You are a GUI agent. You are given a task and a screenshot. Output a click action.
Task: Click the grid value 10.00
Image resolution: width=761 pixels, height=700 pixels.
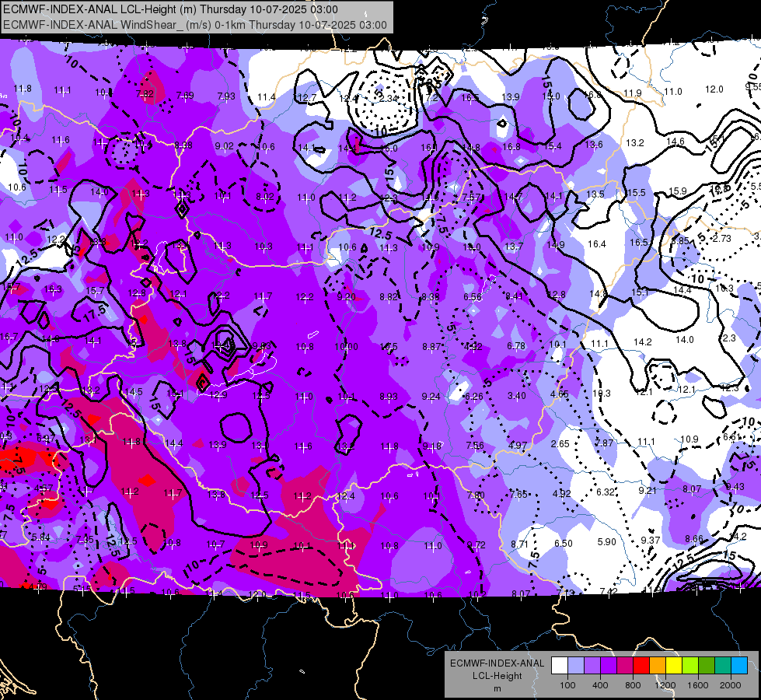click(x=347, y=346)
